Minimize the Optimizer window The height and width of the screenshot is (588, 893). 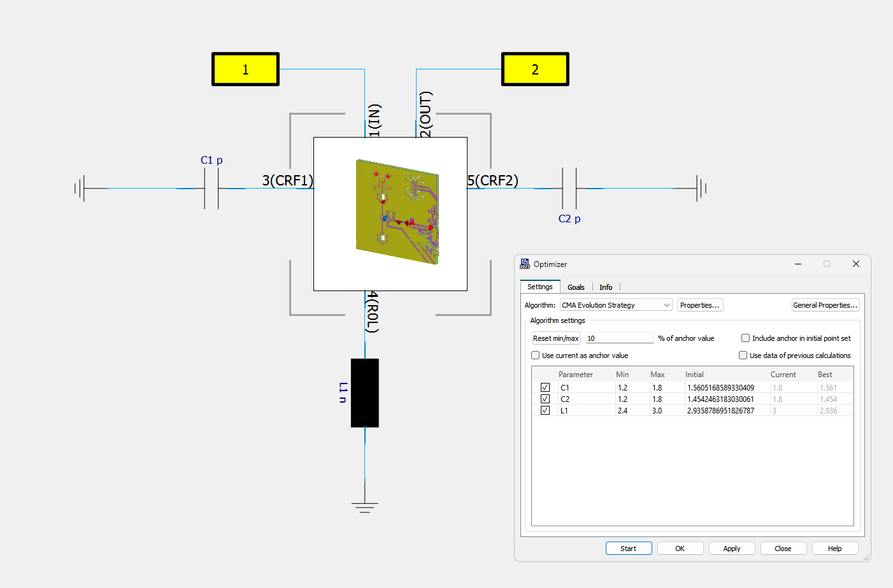(x=798, y=264)
